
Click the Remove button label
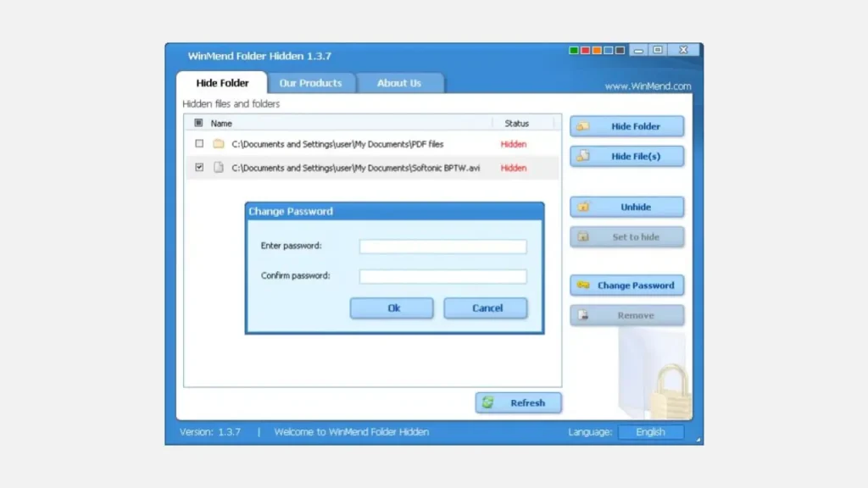pyautogui.click(x=636, y=315)
